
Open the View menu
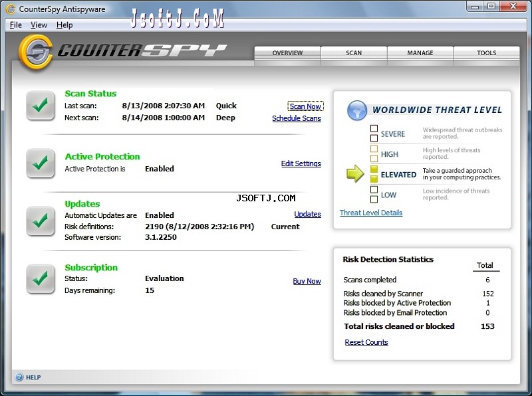point(39,25)
